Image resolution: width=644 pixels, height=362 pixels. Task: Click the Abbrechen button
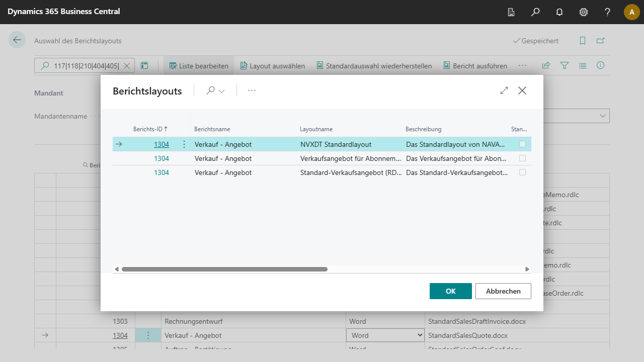point(503,291)
